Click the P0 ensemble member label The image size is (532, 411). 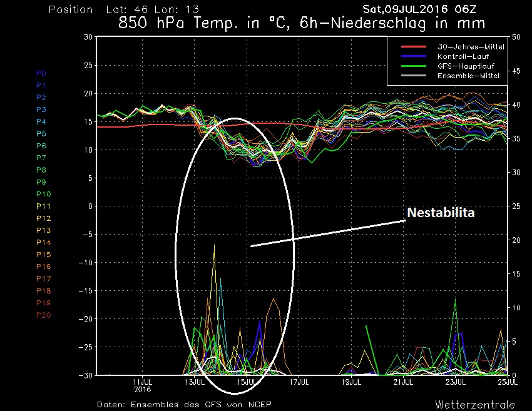pos(41,73)
